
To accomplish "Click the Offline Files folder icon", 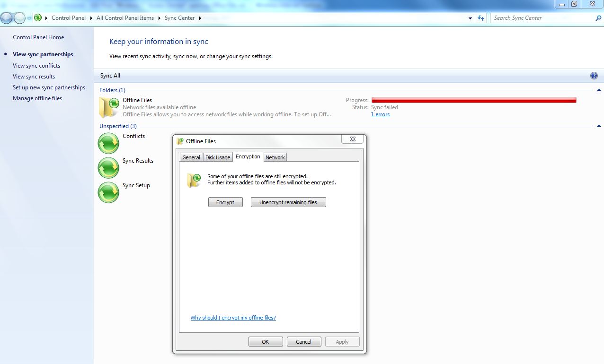I will (108, 107).
